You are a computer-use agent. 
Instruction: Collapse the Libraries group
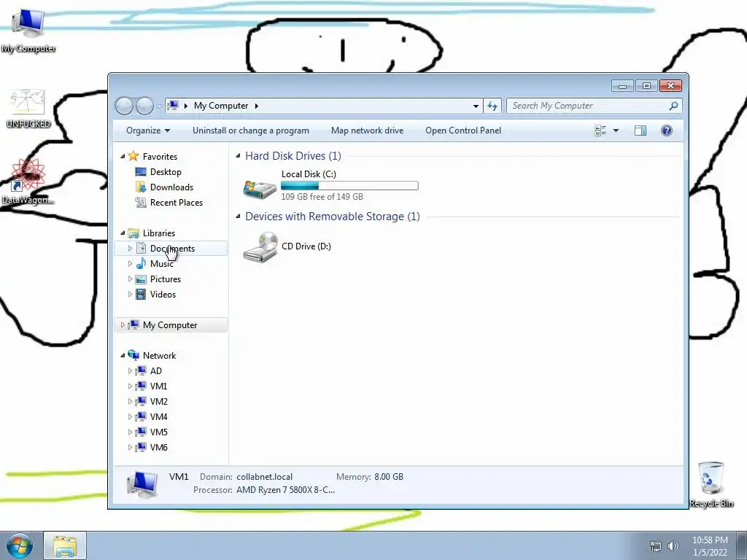click(x=123, y=233)
